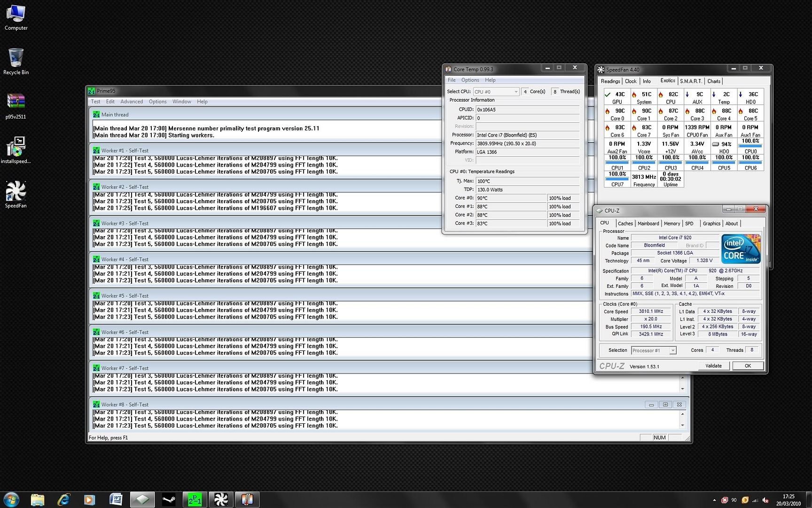Open Prime95 Options menu
The image size is (812, 508).
[158, 102]
